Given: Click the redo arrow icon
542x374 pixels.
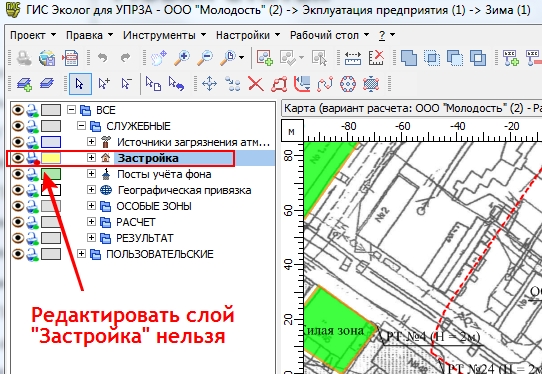Looking at the screenshot, I should [125, 57].
